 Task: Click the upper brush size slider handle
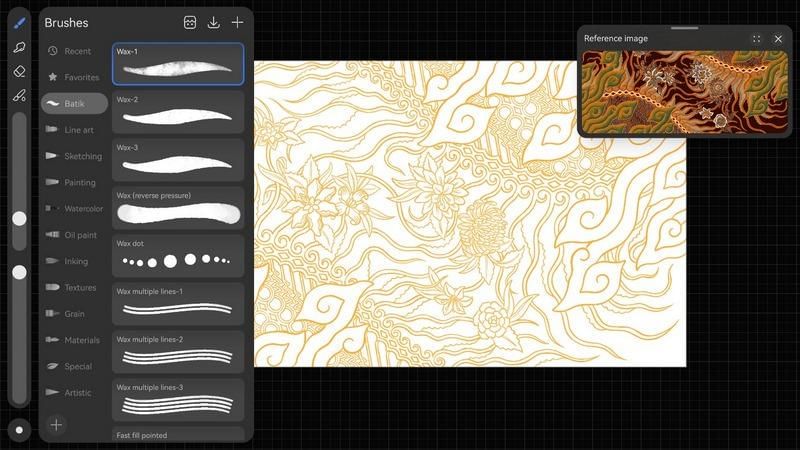coord(19,218)
